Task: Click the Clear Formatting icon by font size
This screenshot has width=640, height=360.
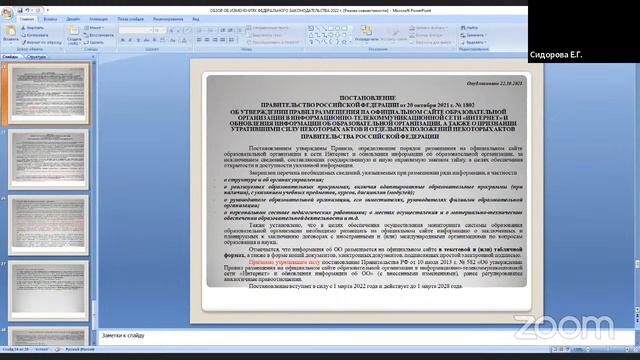Action: pyautogui.click(x=187, y=31)
